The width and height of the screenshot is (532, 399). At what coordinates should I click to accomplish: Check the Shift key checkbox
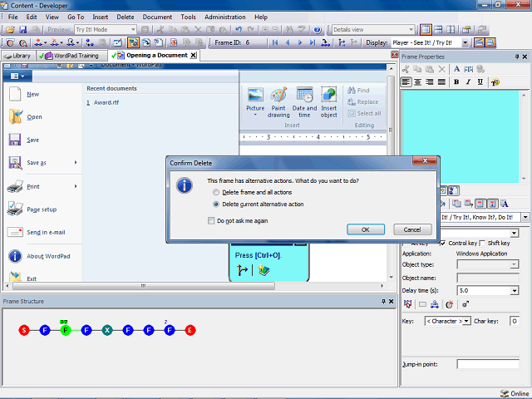(x=482, y=244)
